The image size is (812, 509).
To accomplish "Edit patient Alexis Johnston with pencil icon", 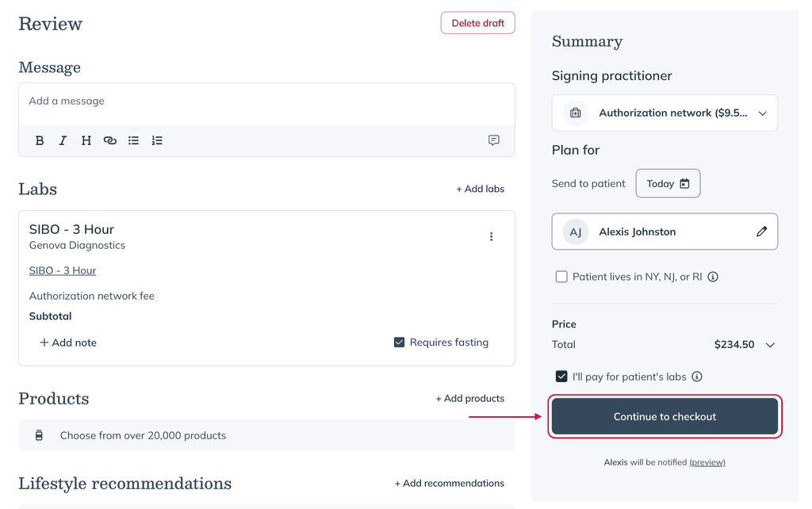I will tap(761, 232).
